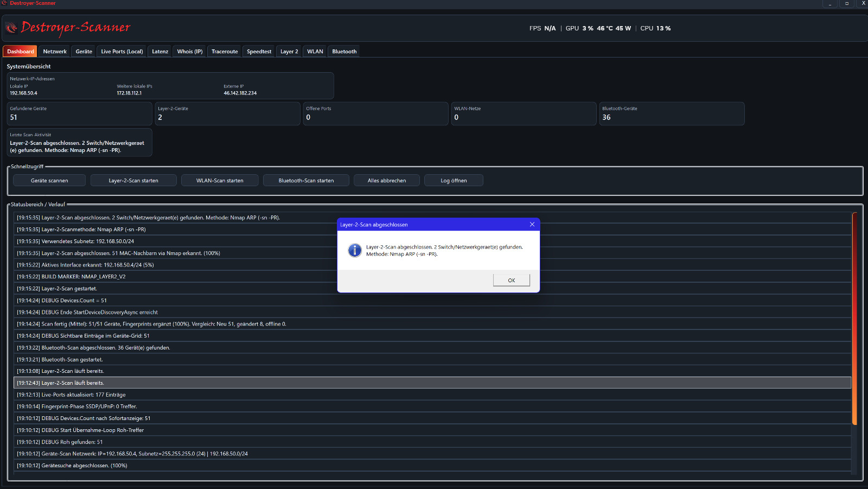
Task: Select the Dashboard tab
Action: tap(21, 52)
